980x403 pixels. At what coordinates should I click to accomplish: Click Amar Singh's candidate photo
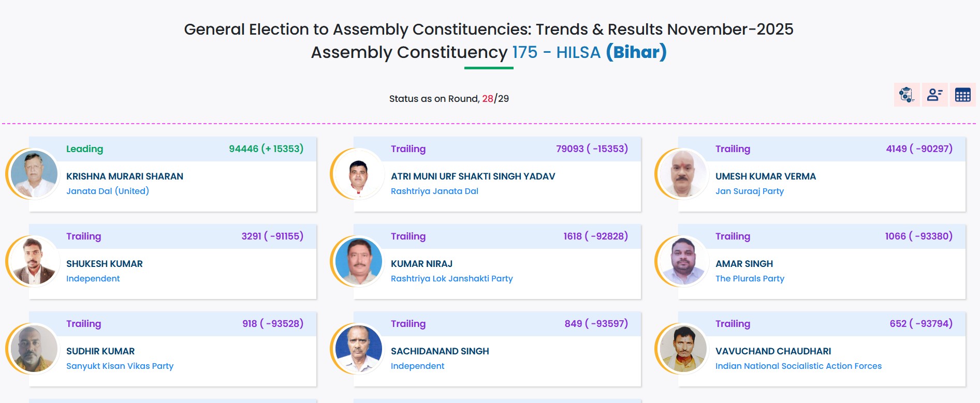point(683,262)
